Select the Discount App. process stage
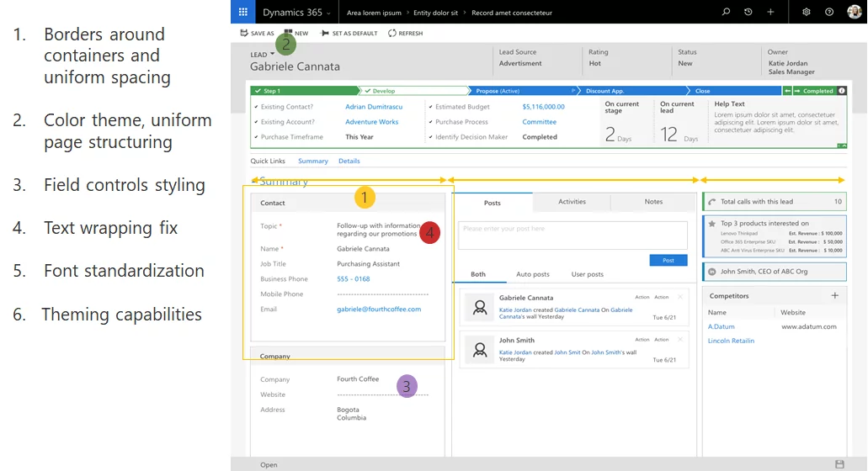Screen dimensions: 868x471 coord(631,91)
